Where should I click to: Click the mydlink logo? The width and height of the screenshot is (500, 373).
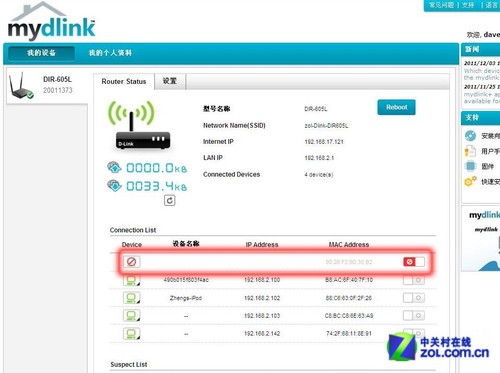pyautogui.click(x=51, y=21)
